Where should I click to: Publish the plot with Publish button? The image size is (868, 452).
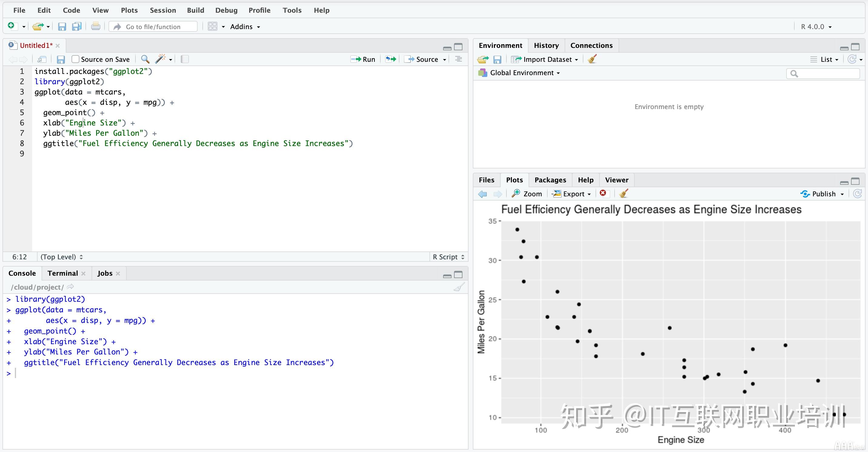tap(822, 194)
